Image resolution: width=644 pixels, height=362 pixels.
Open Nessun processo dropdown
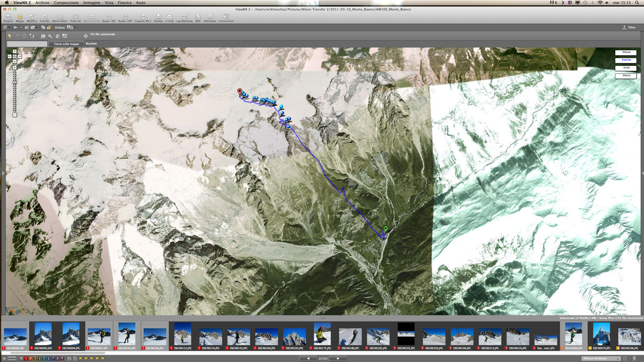pyautogui.click(x=601, y=358)
